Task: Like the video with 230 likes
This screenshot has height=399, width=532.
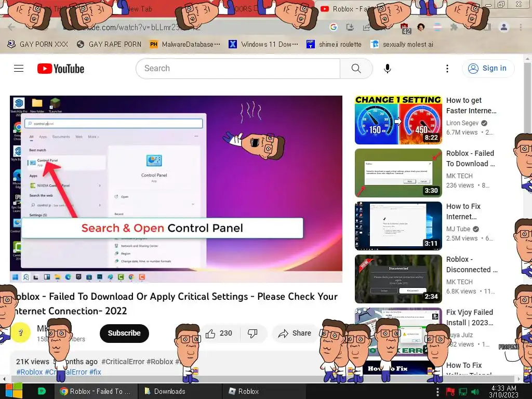Action: pyautogui.click(x=219, y=333)
